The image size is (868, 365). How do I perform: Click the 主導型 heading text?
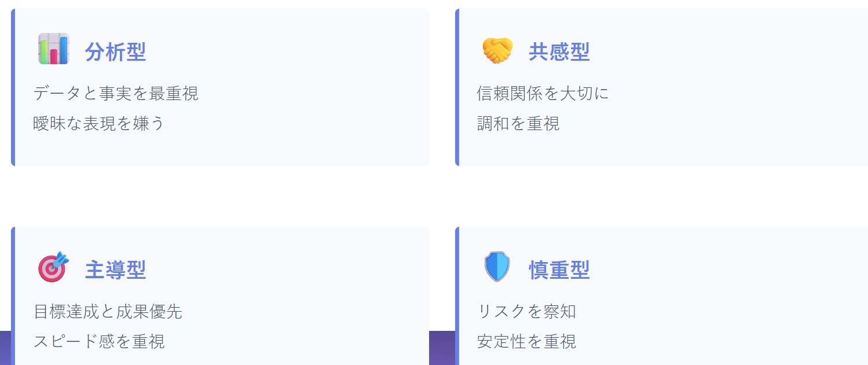coord(115,270)
